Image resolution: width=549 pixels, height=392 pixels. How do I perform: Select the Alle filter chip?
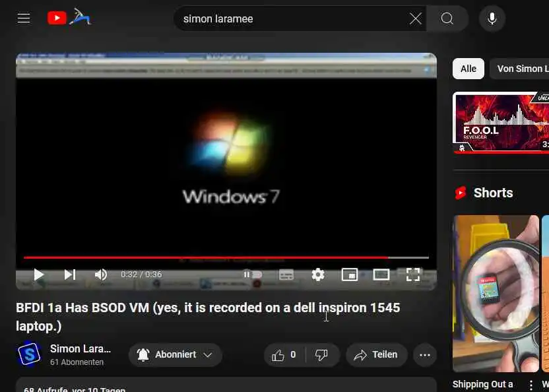coord(468,69)
